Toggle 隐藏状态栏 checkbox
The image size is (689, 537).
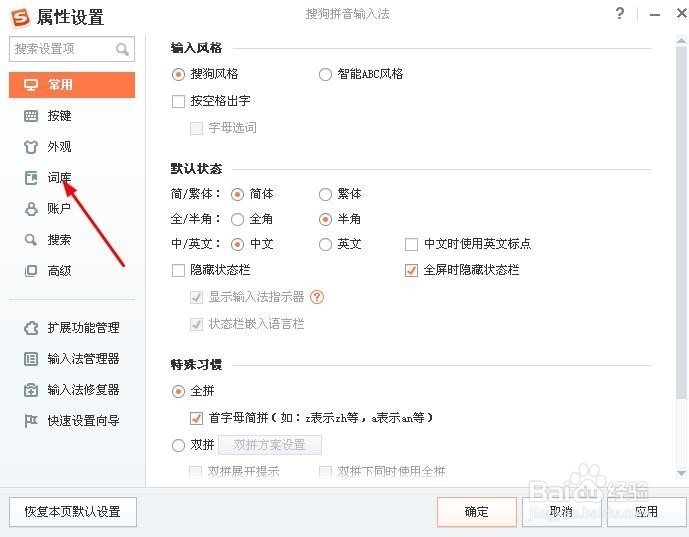point(178,270)
